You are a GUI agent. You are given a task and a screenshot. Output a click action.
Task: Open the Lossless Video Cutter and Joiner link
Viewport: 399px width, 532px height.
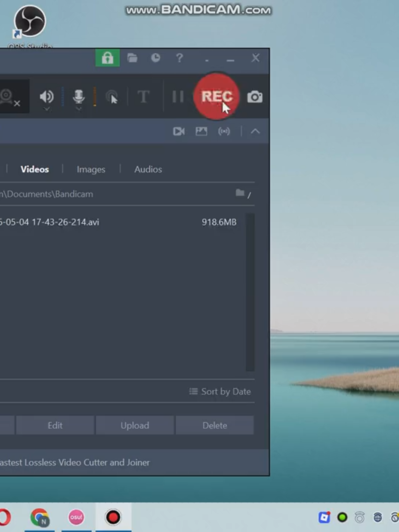[x=75, y=463]
